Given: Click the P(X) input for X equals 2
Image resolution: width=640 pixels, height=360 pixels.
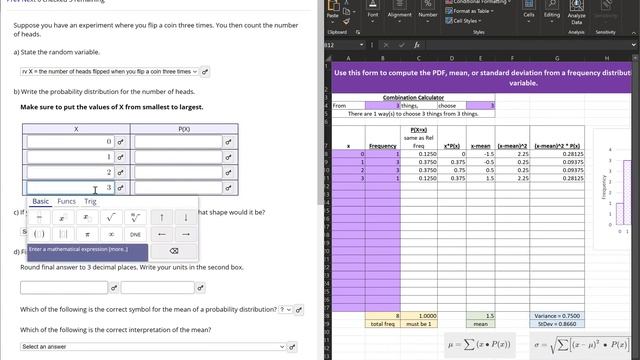Looking at the screenshot, I should 178,172.
